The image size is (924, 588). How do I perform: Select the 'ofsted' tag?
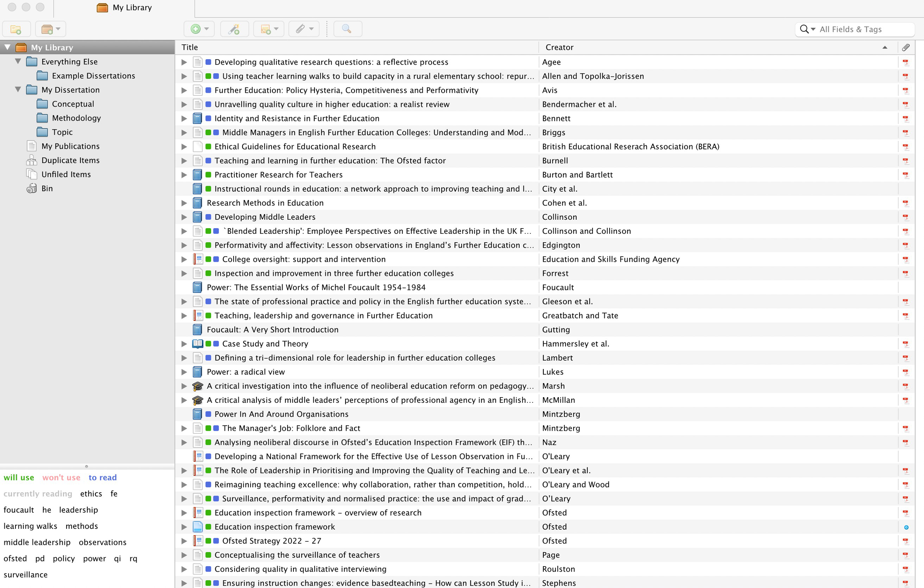tap(16, 558)
